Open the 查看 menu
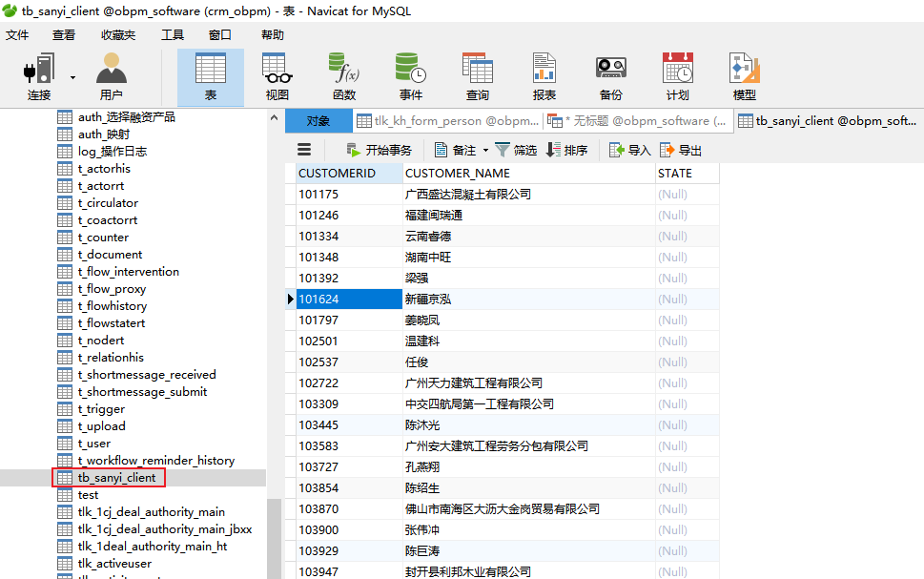This screenshot has width=924, height=579. [64, 34]
